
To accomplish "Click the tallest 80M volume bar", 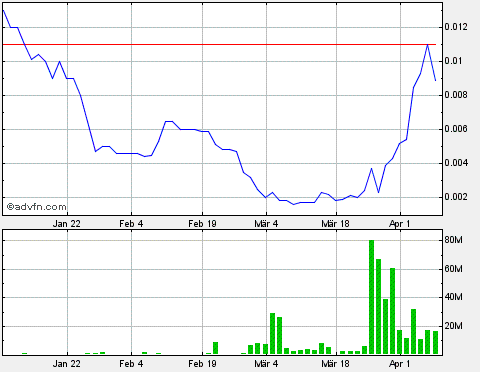I will (x=371, y=297).
